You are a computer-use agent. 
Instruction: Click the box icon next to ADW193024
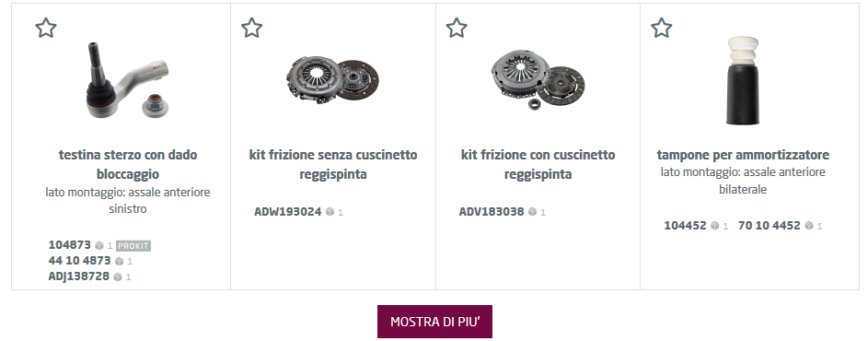330,212
